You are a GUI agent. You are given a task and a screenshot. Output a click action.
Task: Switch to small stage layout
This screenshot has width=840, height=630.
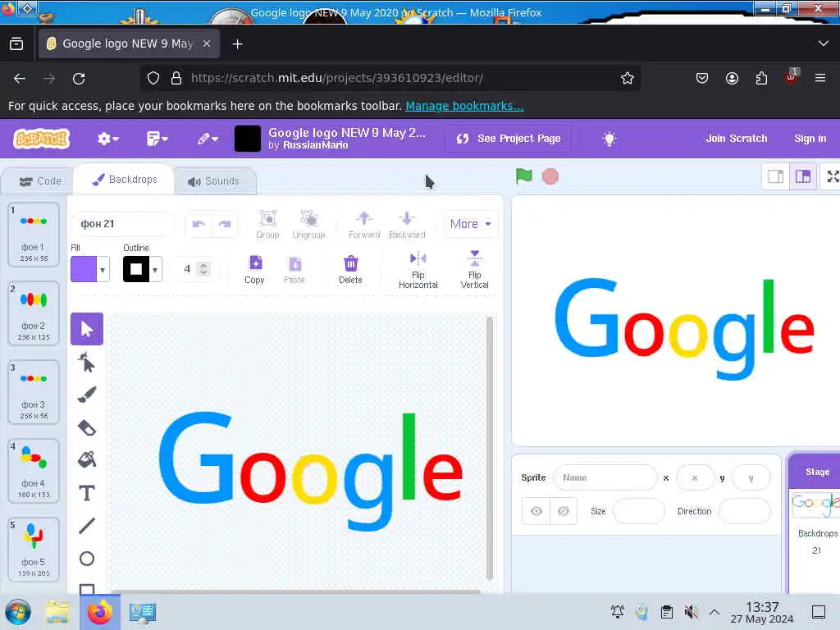[776, 176]
